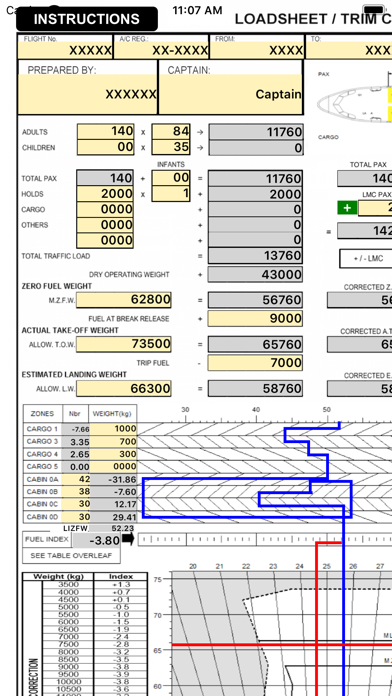Click the aircraft cabin diagram

point(355,104)
